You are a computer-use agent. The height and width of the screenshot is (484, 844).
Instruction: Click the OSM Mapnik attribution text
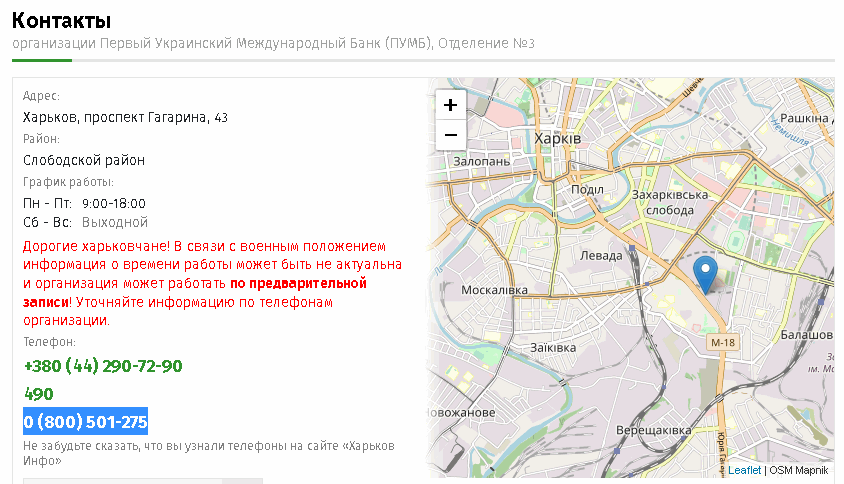(x=798, y=470)
